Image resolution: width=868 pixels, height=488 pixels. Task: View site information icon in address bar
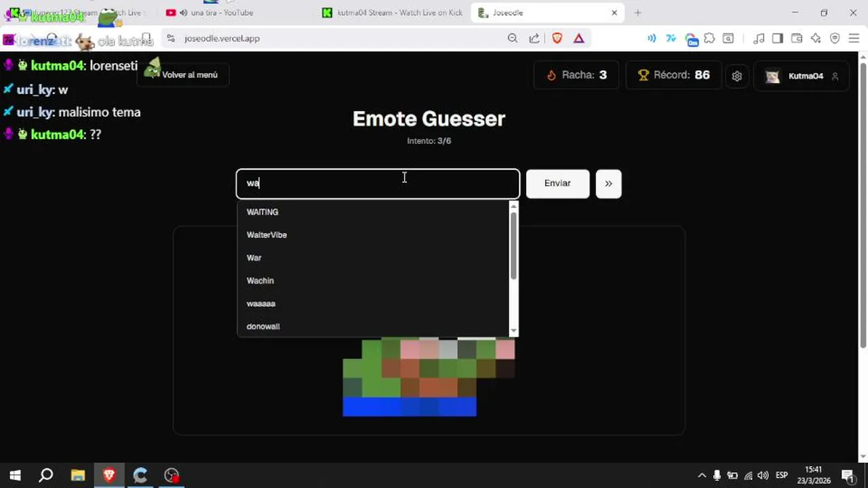coord(171,39)
